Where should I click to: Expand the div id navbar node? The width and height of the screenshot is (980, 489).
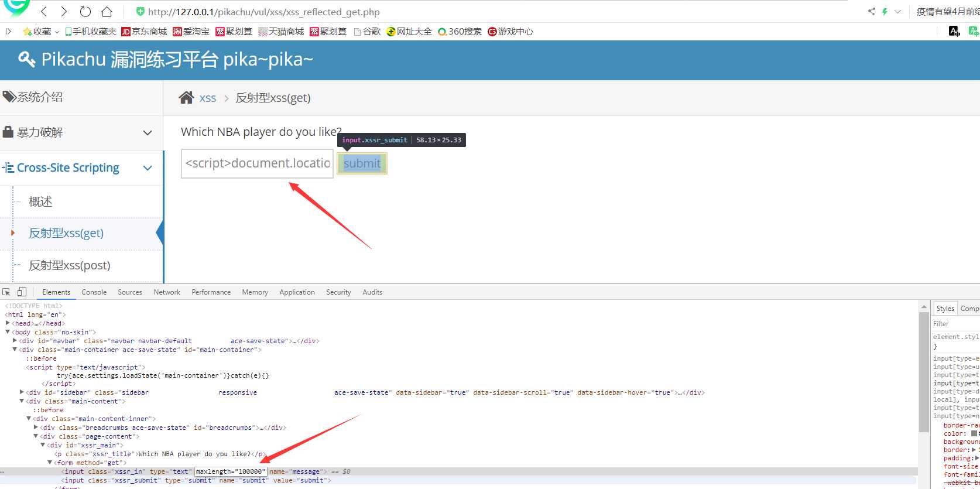click(15, 341)
